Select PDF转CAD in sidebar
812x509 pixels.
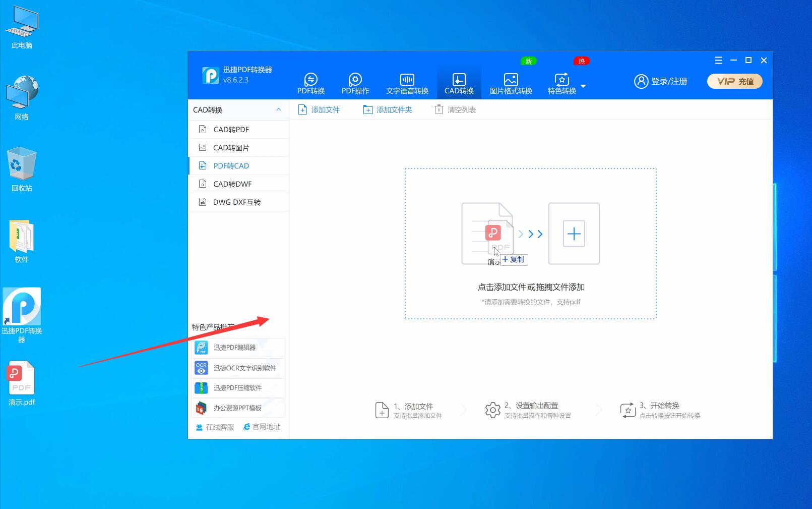[238, 166]
